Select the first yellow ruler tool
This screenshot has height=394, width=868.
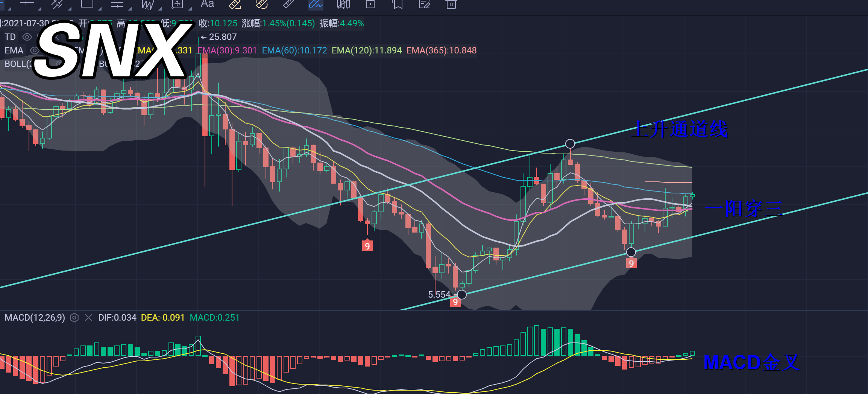pyautogui.click(x=235, y=4)
